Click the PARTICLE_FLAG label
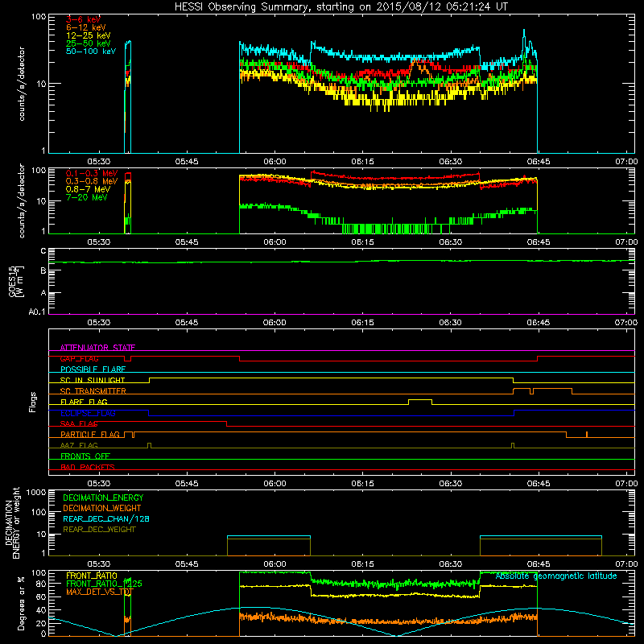Screen dimensions: 644x644 90,435
